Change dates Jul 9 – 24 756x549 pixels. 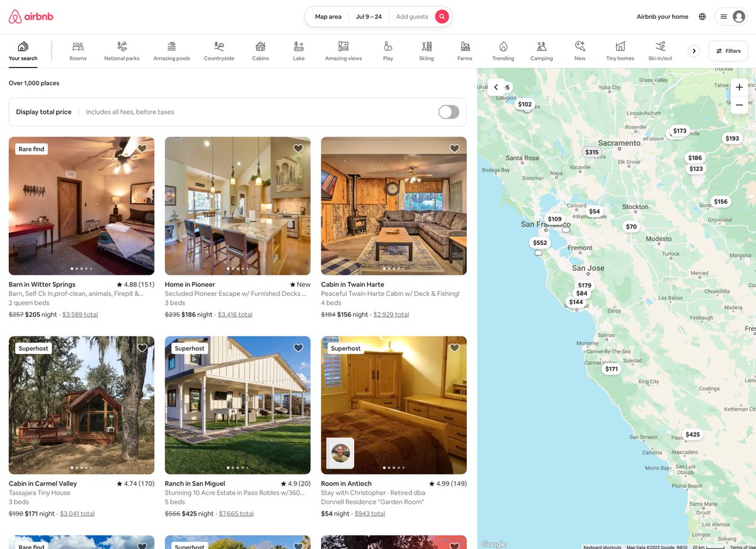pyautogui.click(x=369, y=17)
